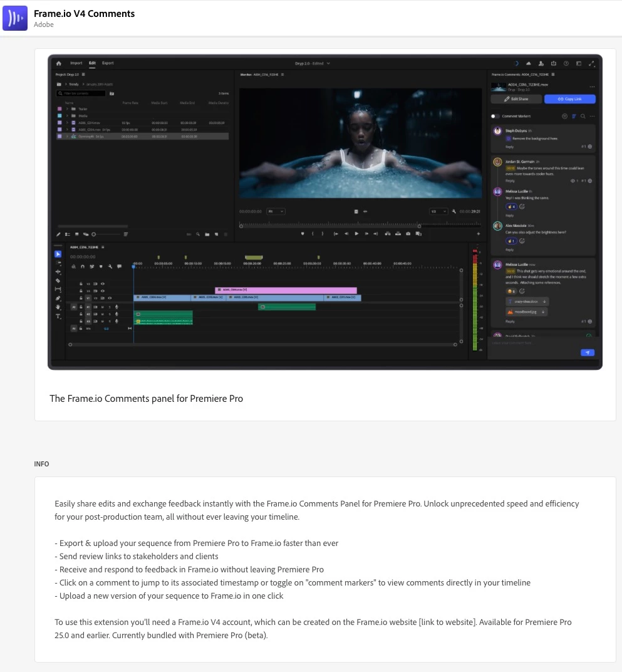Expand the Media bin
This screenshot has height=672, width=622.
67,116
